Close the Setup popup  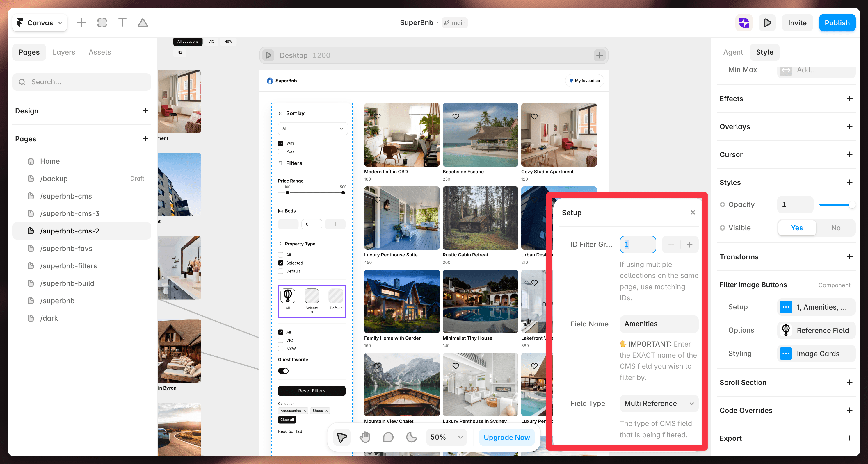tap(693, 213)
